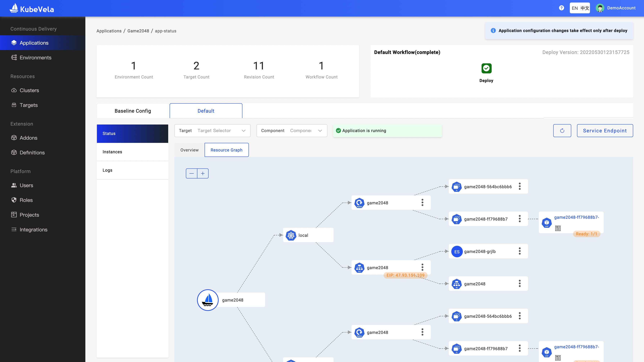The width and height of the screenshot is (644, 362).
Task: Open the log icon on the first pod node
Action: pyautogui.click(x=558, y=228)
